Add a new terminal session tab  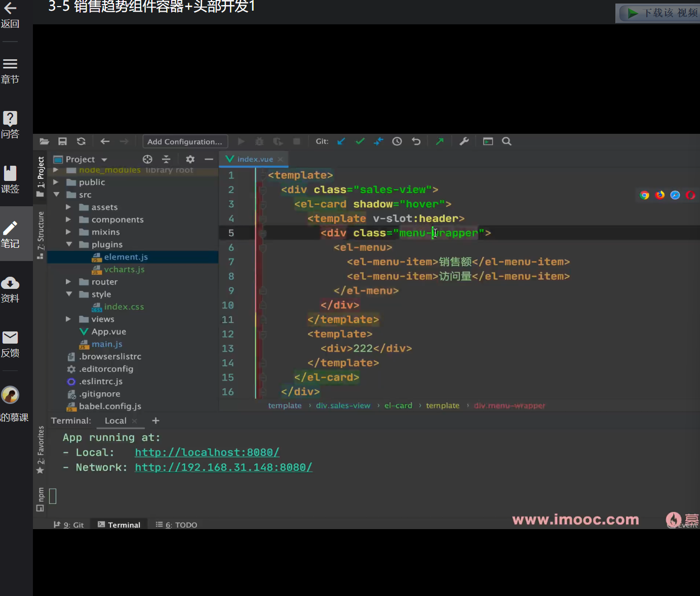tap(156, 421)
